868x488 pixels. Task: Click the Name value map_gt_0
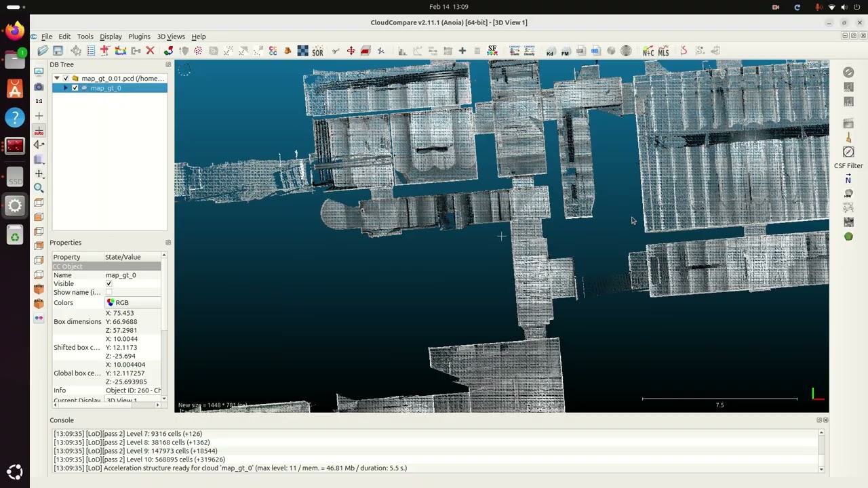tap(121, 275)
